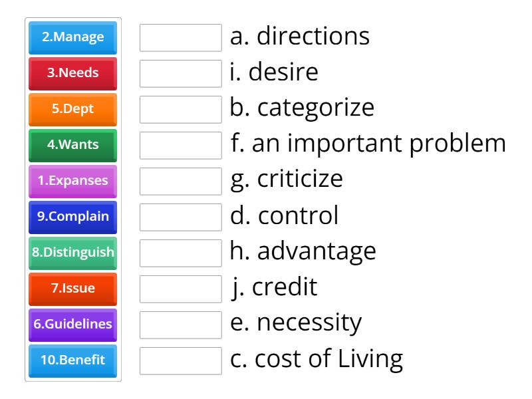Click the box next to 'f. an important problem'
The image size is (532, 399).
click(181, 144)
